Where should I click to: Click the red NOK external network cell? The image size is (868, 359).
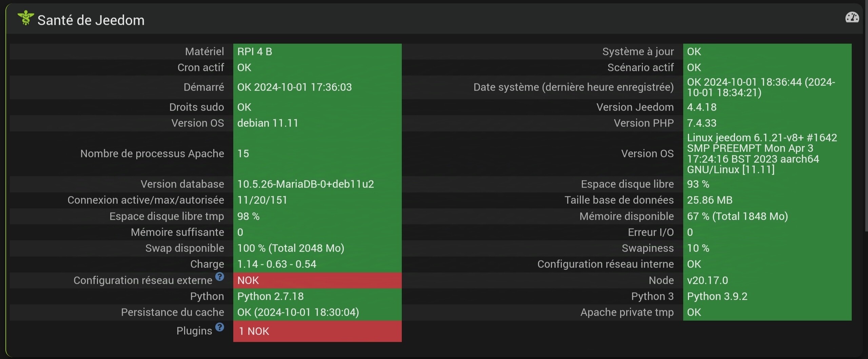[x=317, y=280]
